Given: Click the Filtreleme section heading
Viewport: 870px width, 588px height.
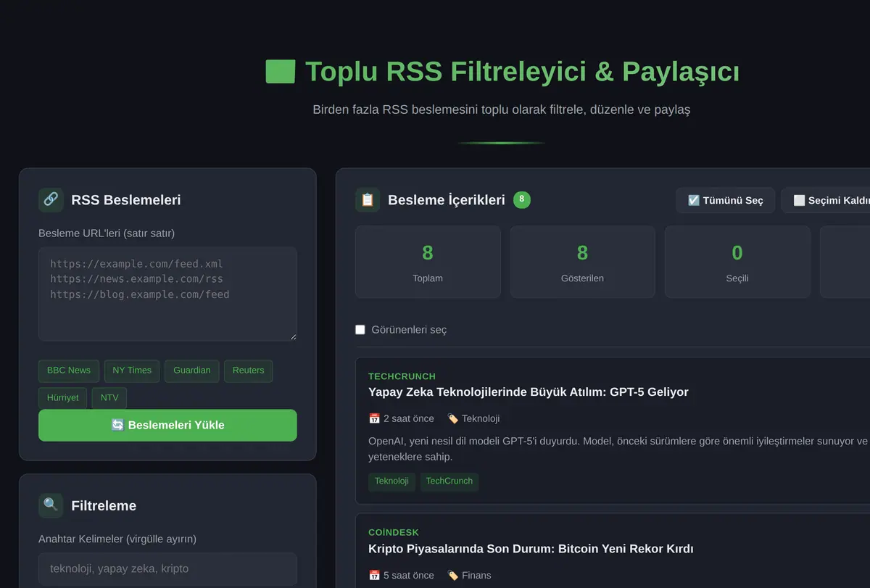Looking at the screenshot, I should pos(104,505).
